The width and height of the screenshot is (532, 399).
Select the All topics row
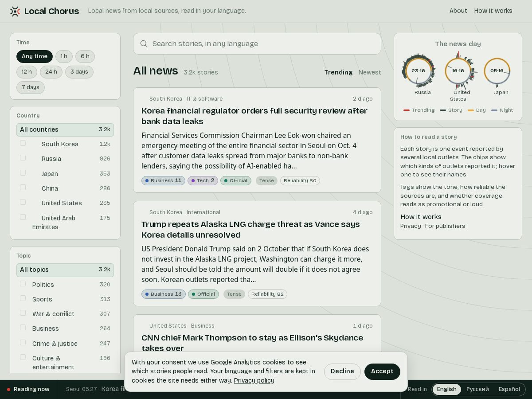point(65,270)
